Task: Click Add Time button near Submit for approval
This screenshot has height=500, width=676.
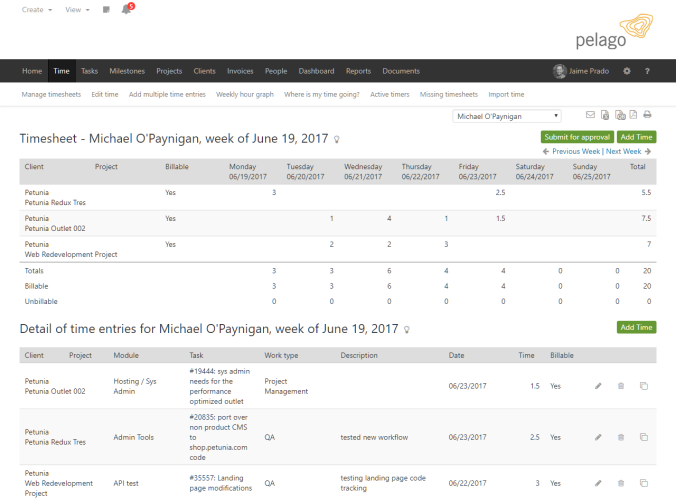Action: (x=636, y=137)
